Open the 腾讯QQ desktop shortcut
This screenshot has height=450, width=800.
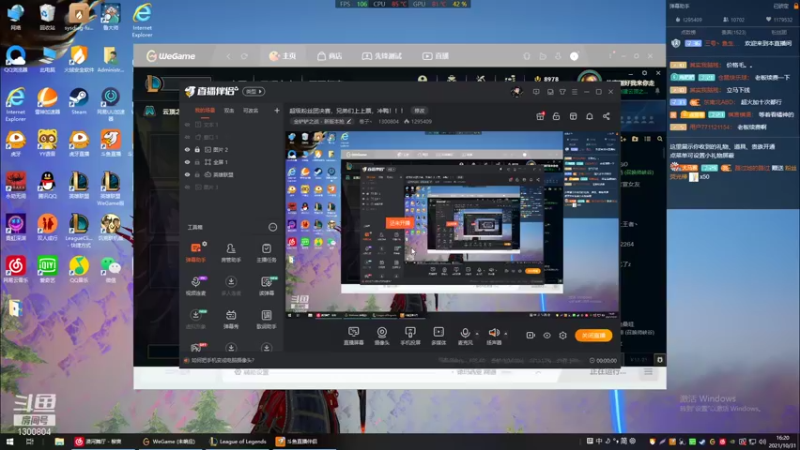(47, 185)
